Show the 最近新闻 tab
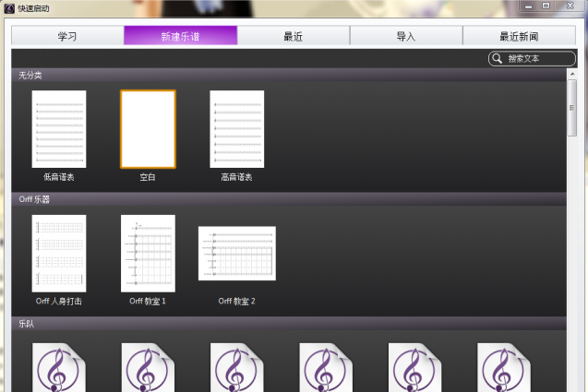 click(x=519, y=36)
